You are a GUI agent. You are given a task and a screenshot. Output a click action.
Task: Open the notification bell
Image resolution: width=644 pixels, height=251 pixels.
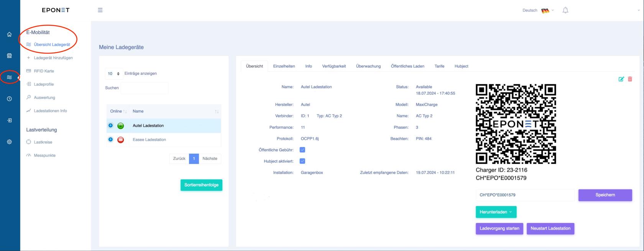565,10
